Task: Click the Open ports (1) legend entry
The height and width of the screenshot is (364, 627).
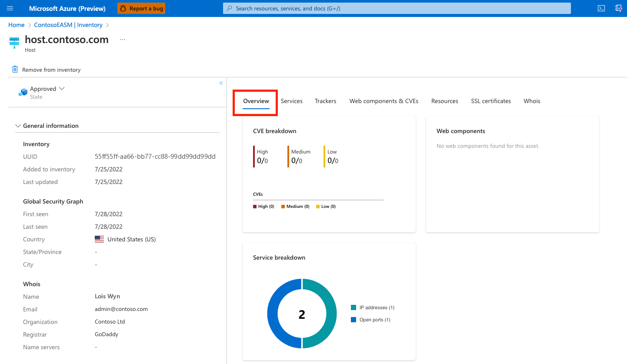Action: pos(371,320)
